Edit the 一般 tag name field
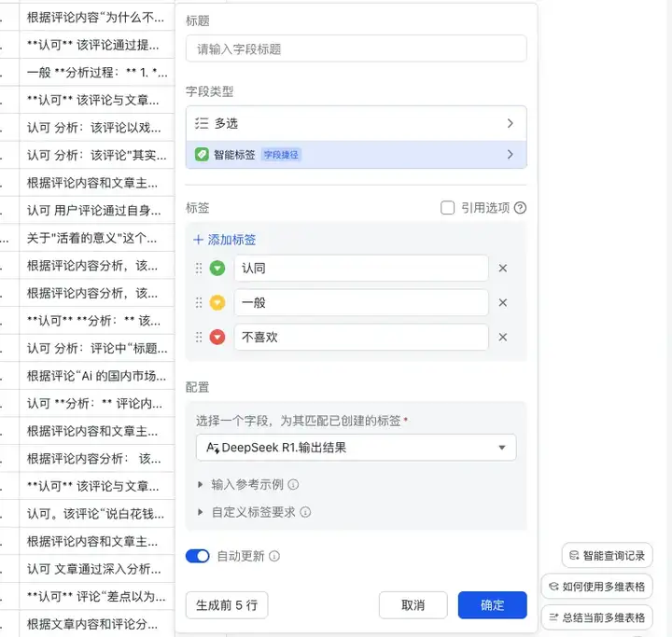This screenshot has width=672, height=637. coord(361,303)
